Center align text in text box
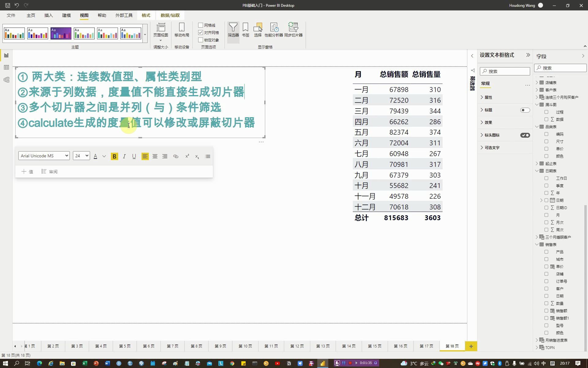The height and width of the screenshot is (368, 588). point(155,156)
